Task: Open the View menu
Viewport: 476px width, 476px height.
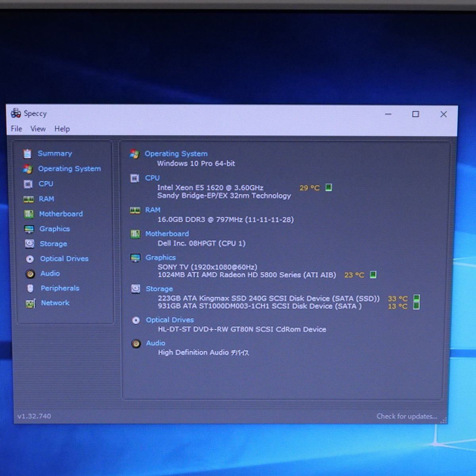Action: point(38,129)
